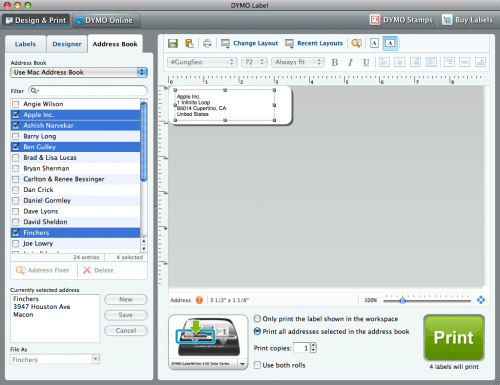Uncheck the Finchers contact

(16, 233)
